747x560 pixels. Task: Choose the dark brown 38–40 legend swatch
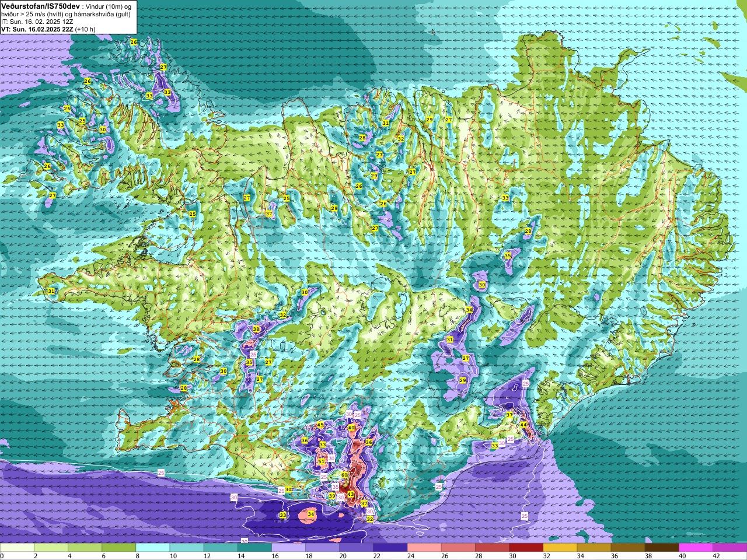(662, 548)
